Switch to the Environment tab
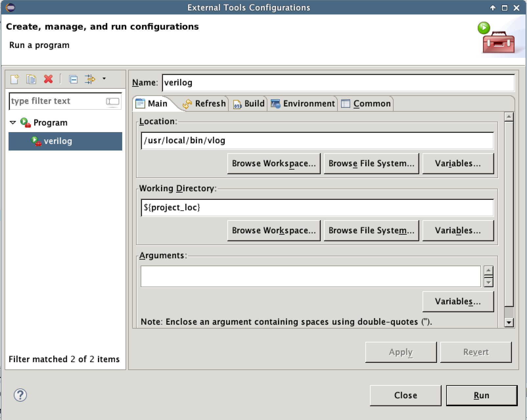The width and height of the screenshot is (527, 420). click(x=303, y=104)
